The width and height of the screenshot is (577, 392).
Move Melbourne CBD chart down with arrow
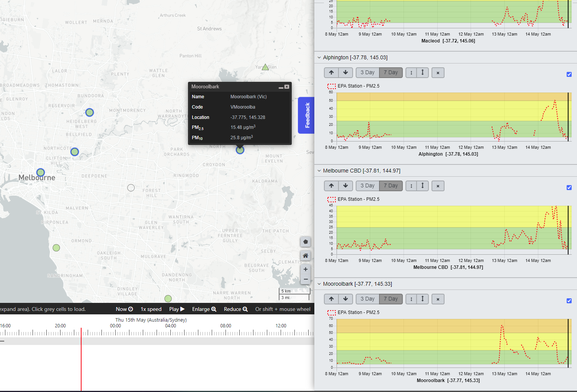click(x=345, y=186)
